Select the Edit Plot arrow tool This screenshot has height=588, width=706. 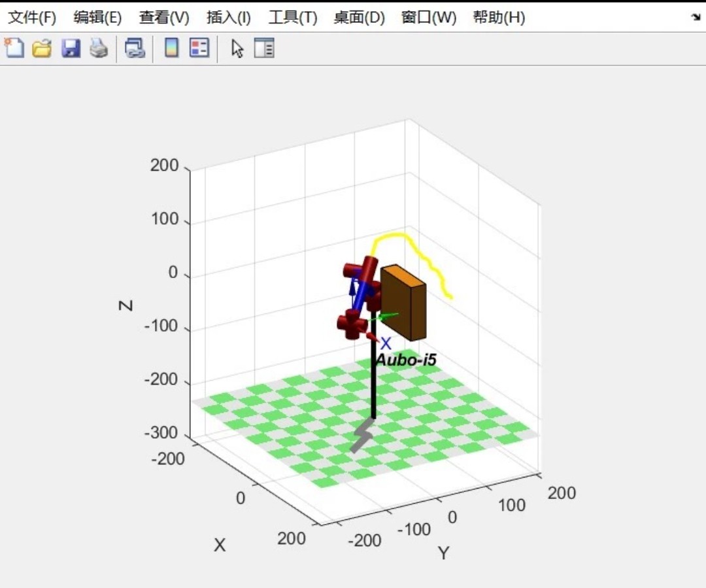point(237,48)
